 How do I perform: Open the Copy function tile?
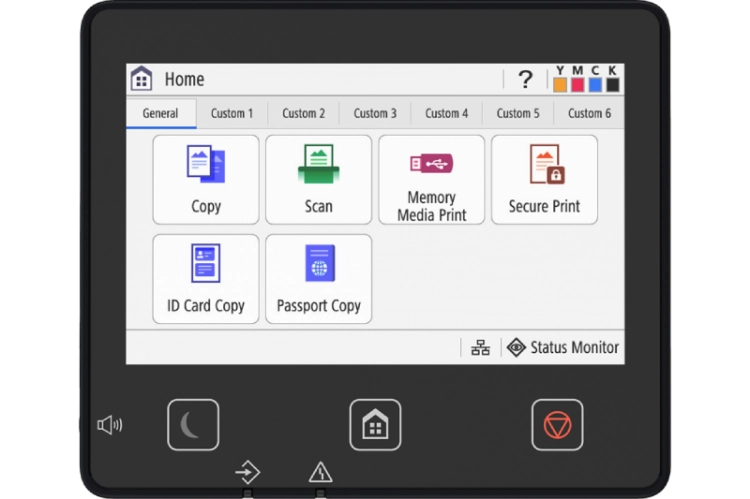click(x=206, y=179)
